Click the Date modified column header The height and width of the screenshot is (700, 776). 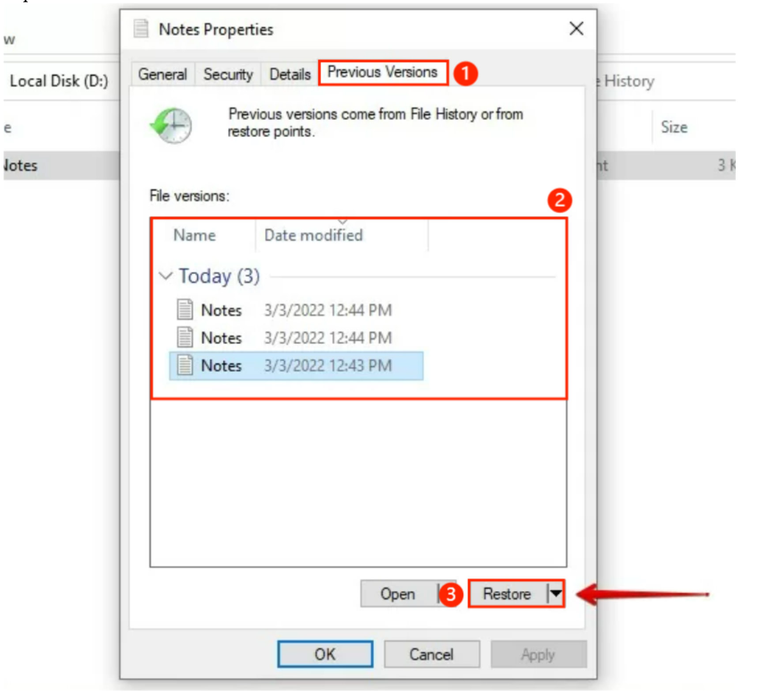point(313,235)
